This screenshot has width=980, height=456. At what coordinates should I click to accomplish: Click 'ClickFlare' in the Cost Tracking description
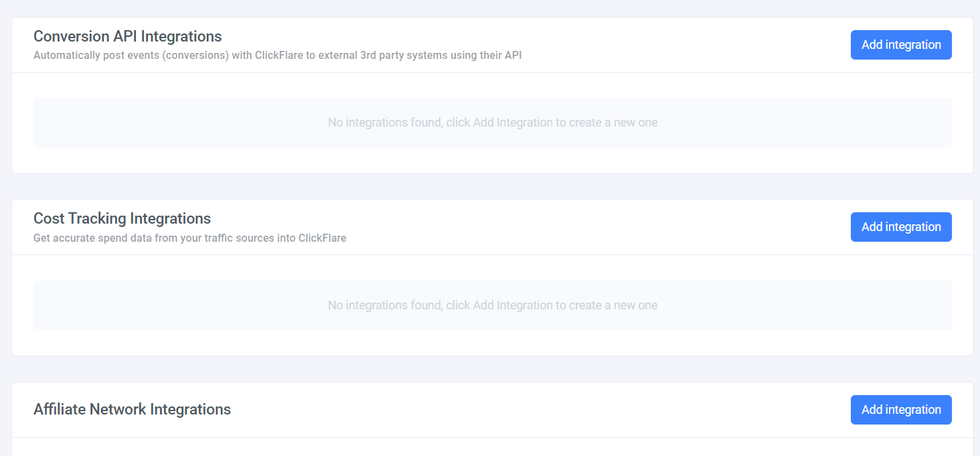click(322, 238)
